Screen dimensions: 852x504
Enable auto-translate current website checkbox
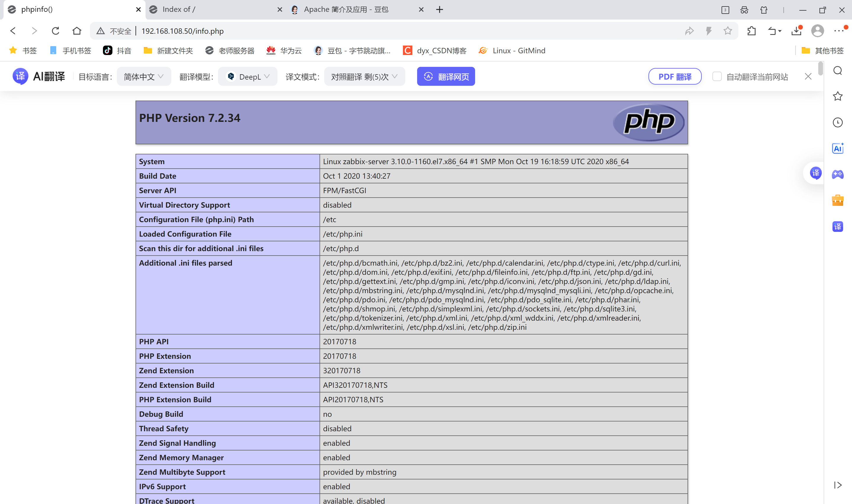(x=717, y=77)
